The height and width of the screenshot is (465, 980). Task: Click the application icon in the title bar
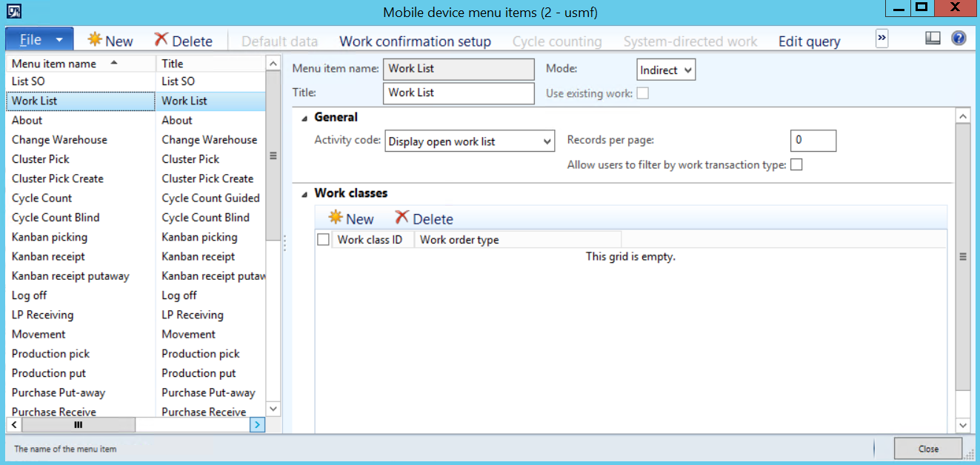[14, 12]
